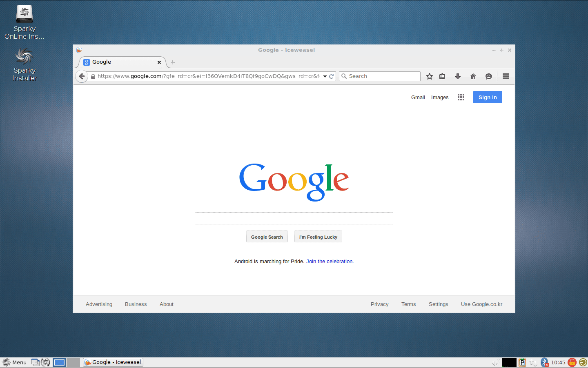
Task: Open the Privacy footer link
Action: click(x=380, y=304)
